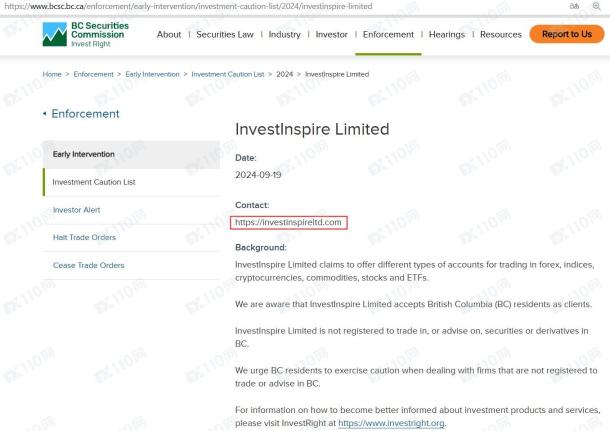The height and width of the screenshot is (431, 610).
Task: Open Investment Caution List breadcrumb
Action: 228,74
